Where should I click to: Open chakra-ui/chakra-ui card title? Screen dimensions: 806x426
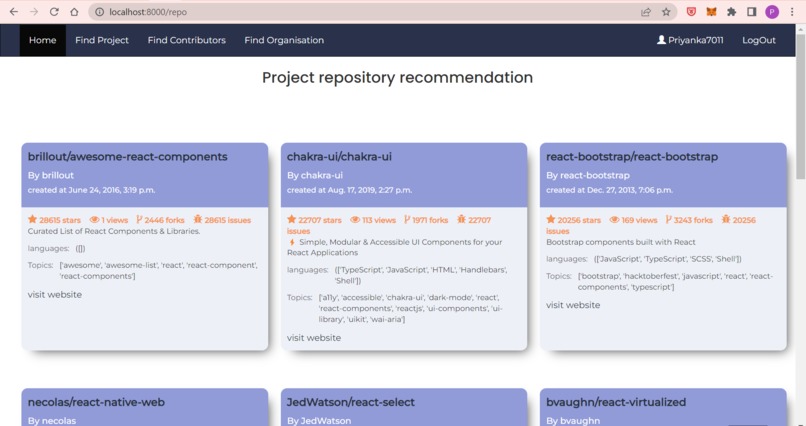pyautogui.click(x=339, y=157)
